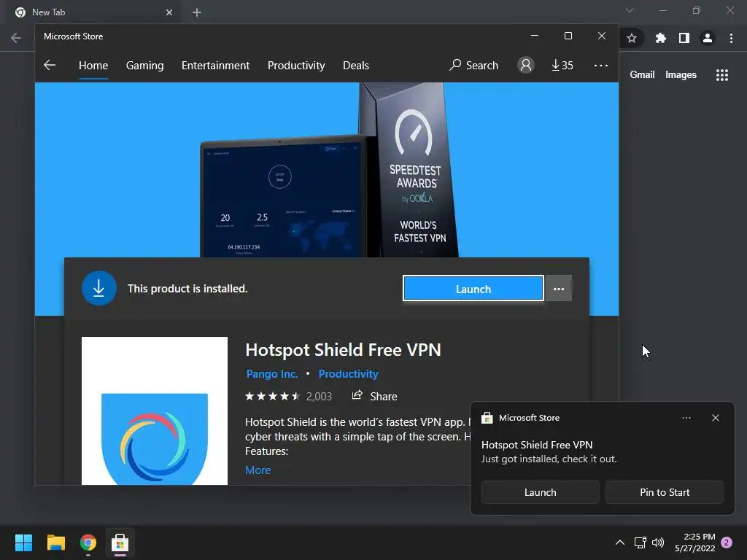Toggle the Chrome side panel
Screen dimensions: 747x560
[684, 38]
